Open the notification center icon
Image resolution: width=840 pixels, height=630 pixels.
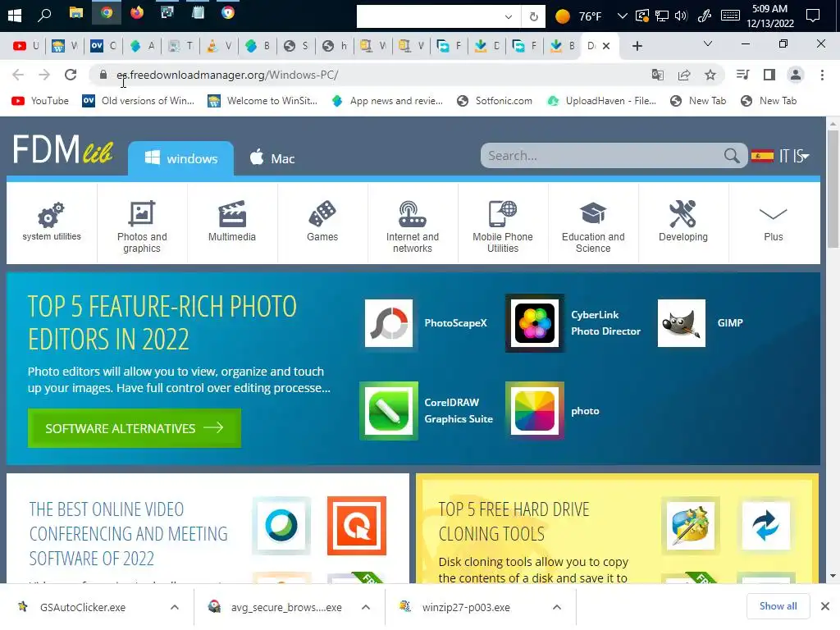pos(813,16)
